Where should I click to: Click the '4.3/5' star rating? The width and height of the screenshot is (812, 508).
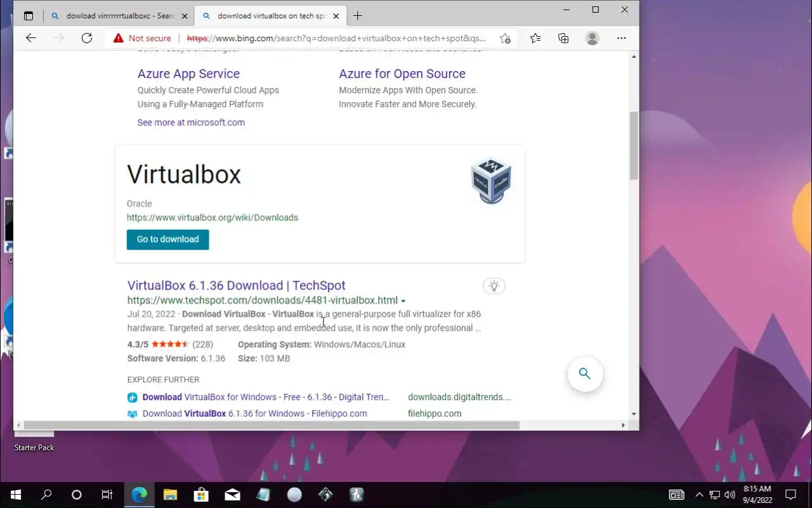tap(158, 344)
